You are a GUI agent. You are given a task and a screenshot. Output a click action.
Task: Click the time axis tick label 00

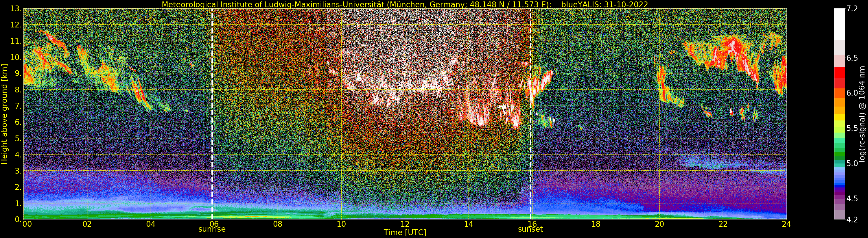(27, 224)
